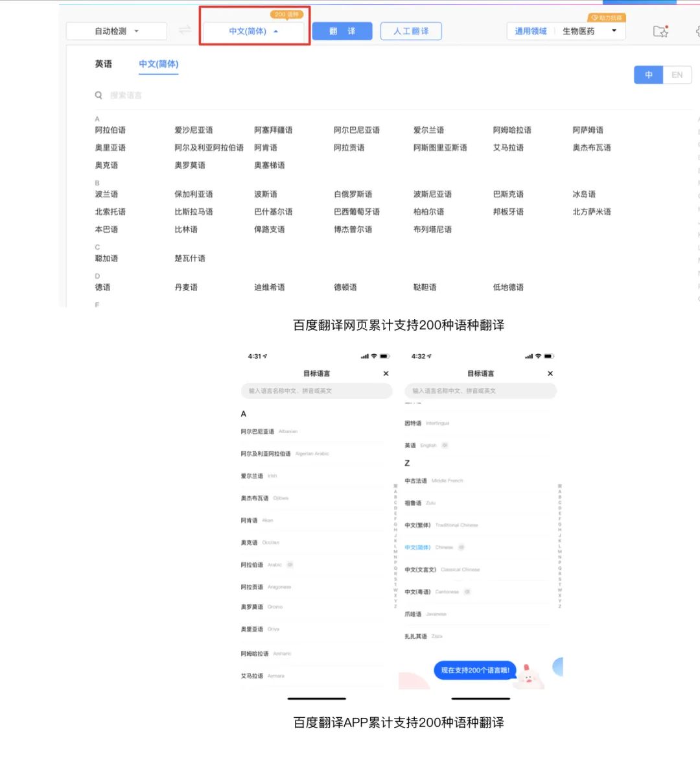This screenshot has width=700, height=762.
Task: Pick 布列塔尼语 in the language grid
Action: 432,229
